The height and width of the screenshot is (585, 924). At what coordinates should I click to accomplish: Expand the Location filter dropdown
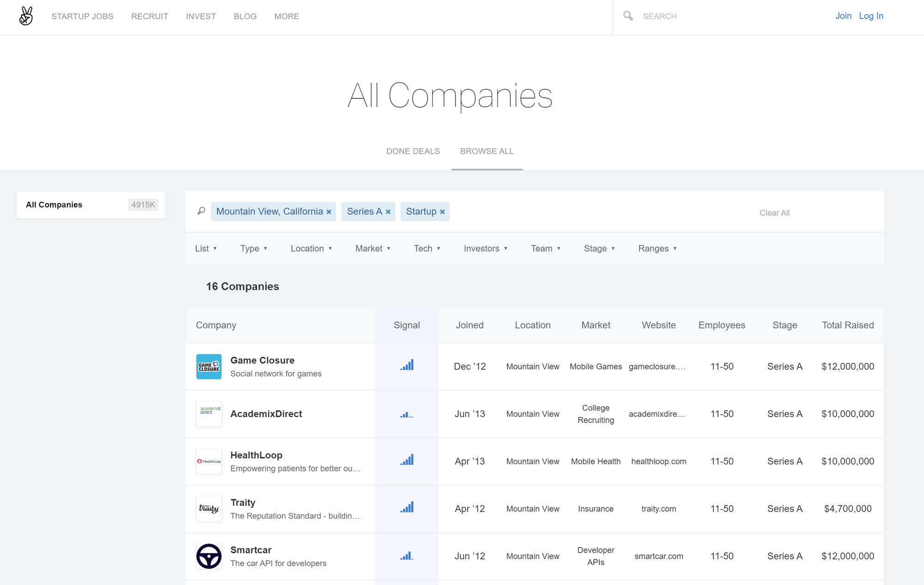[x=311, y=248]
